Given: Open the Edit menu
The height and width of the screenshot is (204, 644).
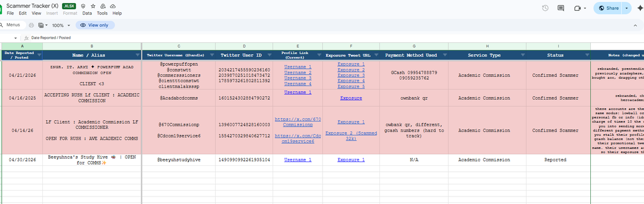Looking at the screenshot, I should click(23, 13).
